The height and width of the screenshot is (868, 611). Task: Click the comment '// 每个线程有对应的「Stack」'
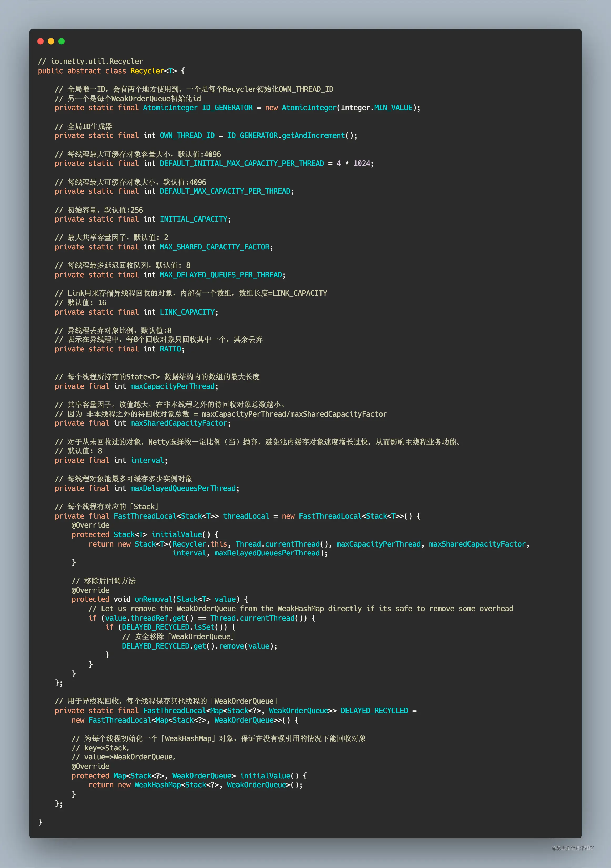coord(107,507)
